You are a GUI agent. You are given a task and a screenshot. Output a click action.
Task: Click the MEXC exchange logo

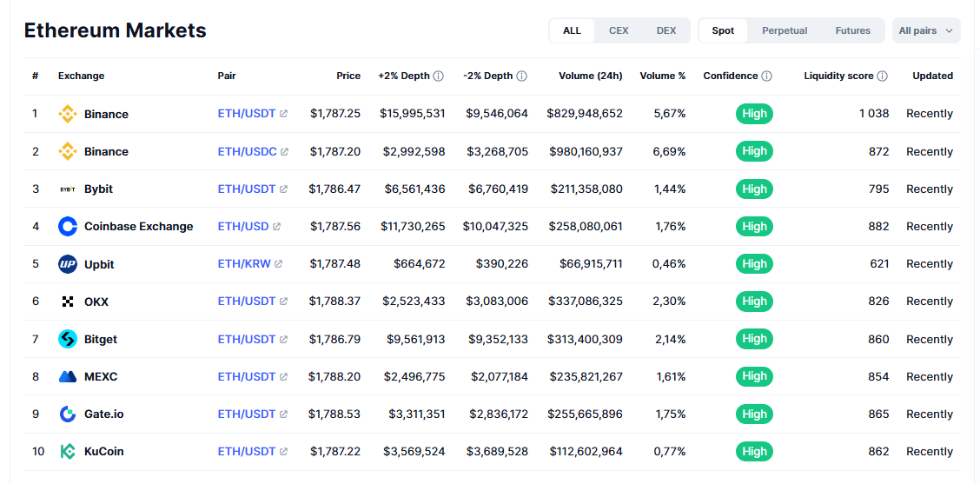tap(68, 376)
